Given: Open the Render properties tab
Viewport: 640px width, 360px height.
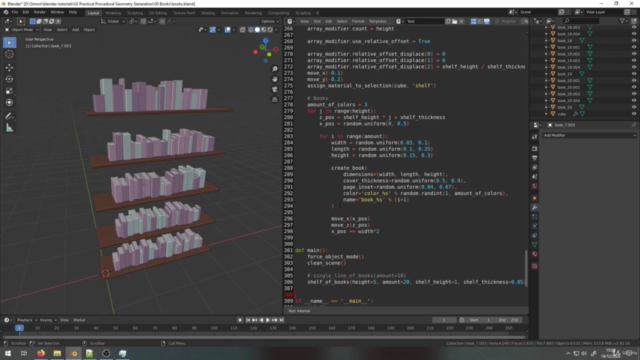Looking at the screenshot, I should [535, 149].
